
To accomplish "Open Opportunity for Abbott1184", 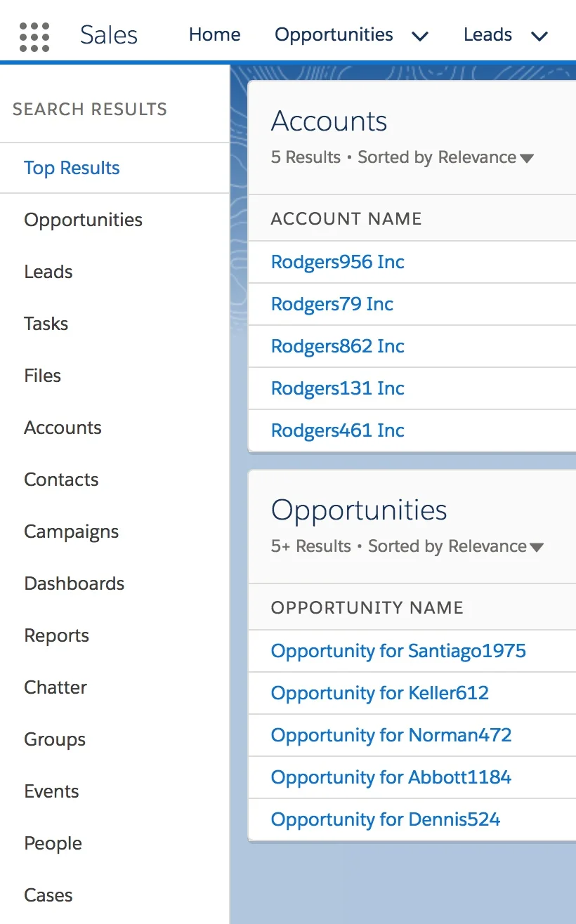I will pos(391,777).
